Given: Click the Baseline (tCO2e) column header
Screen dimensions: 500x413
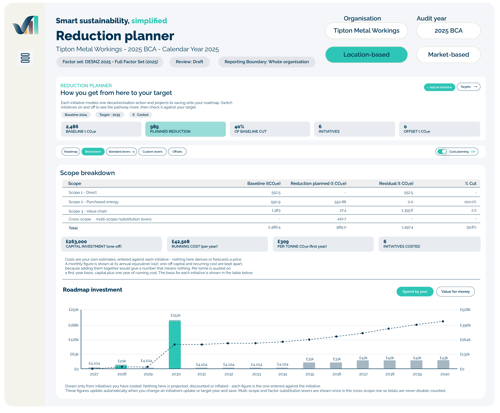Looking at the screenshot, I should pyautogui.click(x=264, y=183).
